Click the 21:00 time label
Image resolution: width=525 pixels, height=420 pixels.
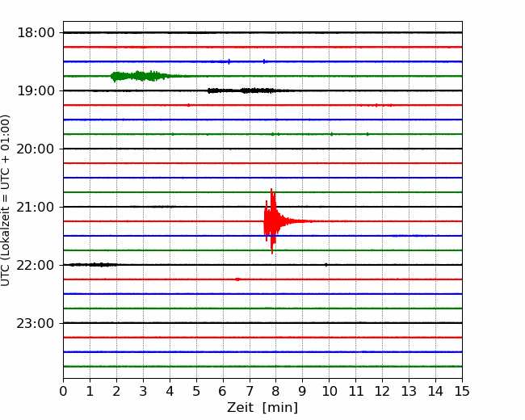pyautogui.click(x=36, y=207)
